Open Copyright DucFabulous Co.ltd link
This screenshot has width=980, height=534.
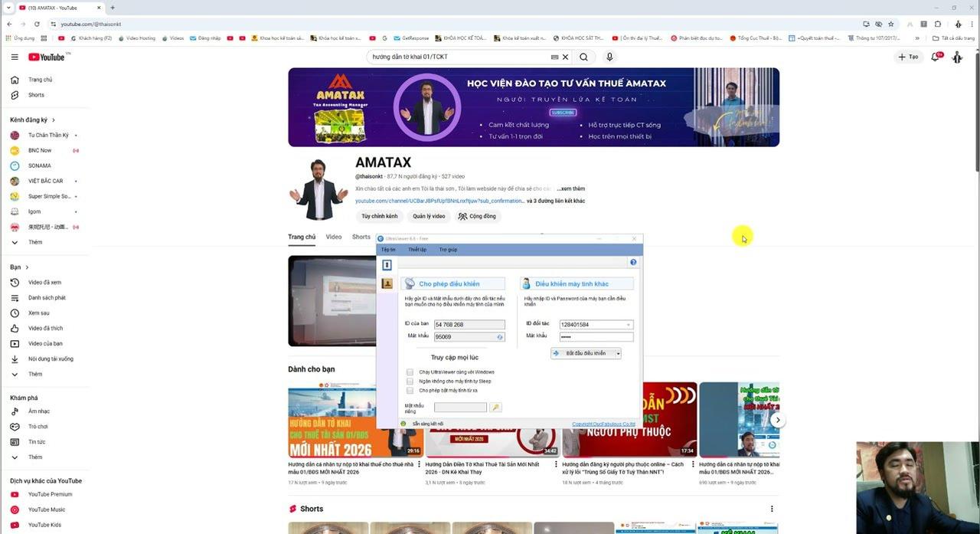[603, 424]
